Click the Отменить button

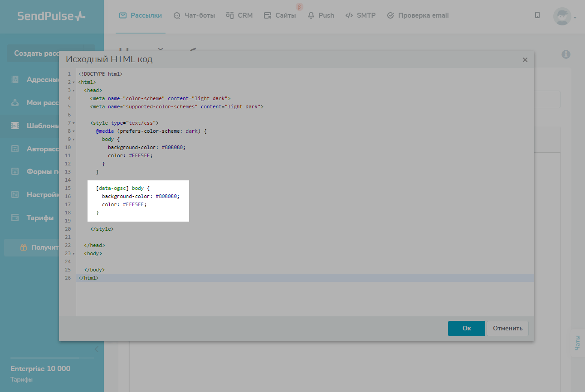[x=507, y=329]
